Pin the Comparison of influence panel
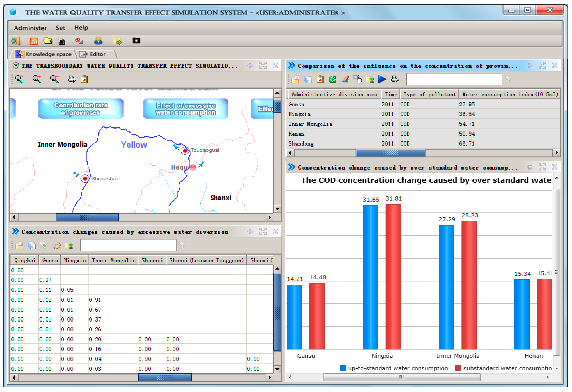 (x=530, y=66)
